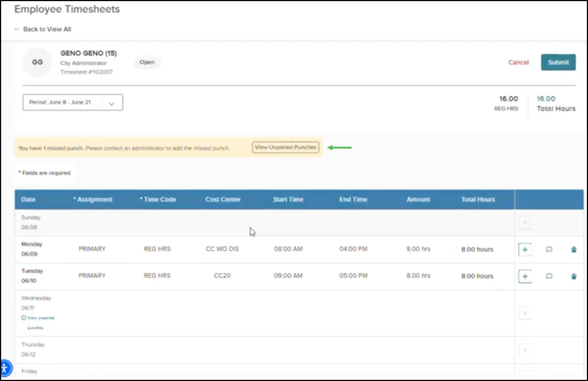Click the plus icon for Wednesday 06/11 row

525,313
